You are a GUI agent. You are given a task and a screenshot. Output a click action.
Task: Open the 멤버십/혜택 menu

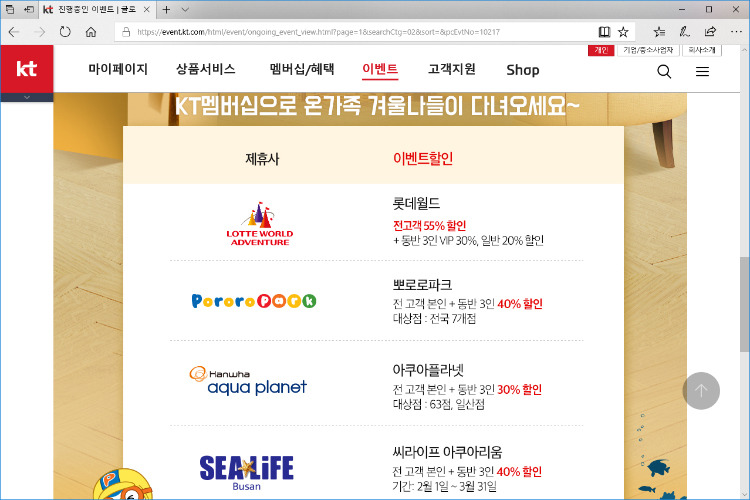pyautogui.click(x=301, y=69)
